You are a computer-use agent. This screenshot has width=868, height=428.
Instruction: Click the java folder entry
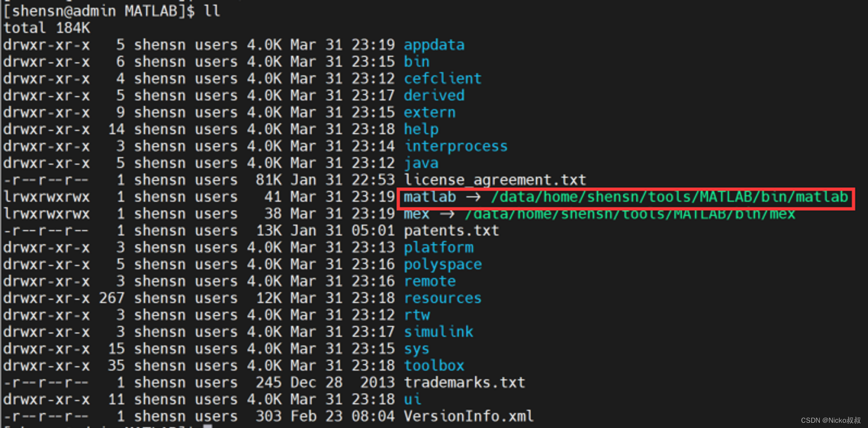[421, 164]
